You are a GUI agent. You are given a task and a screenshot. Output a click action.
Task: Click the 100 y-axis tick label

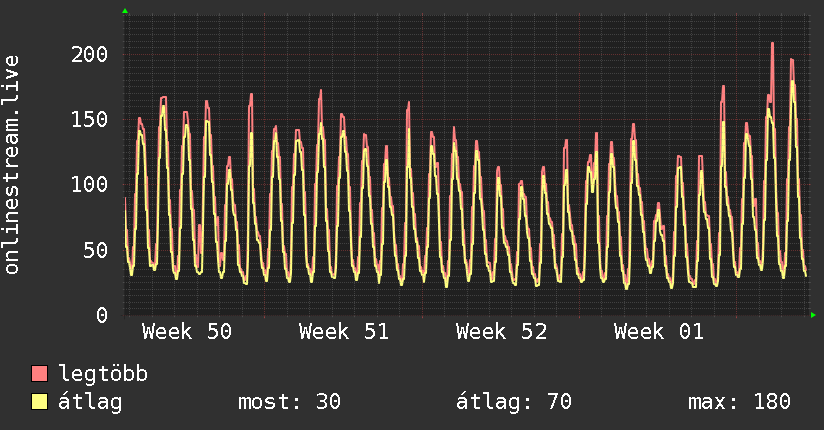point(90,184)
